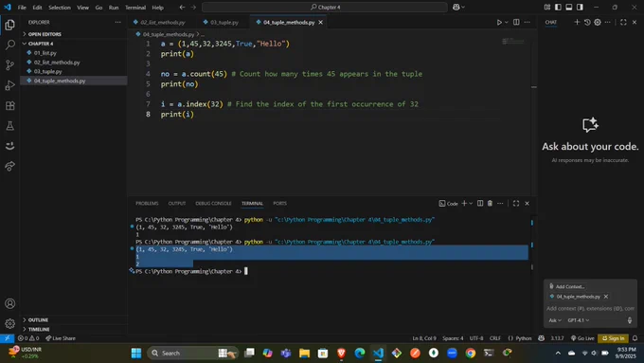Open the File menu

(x=22, y=8)
